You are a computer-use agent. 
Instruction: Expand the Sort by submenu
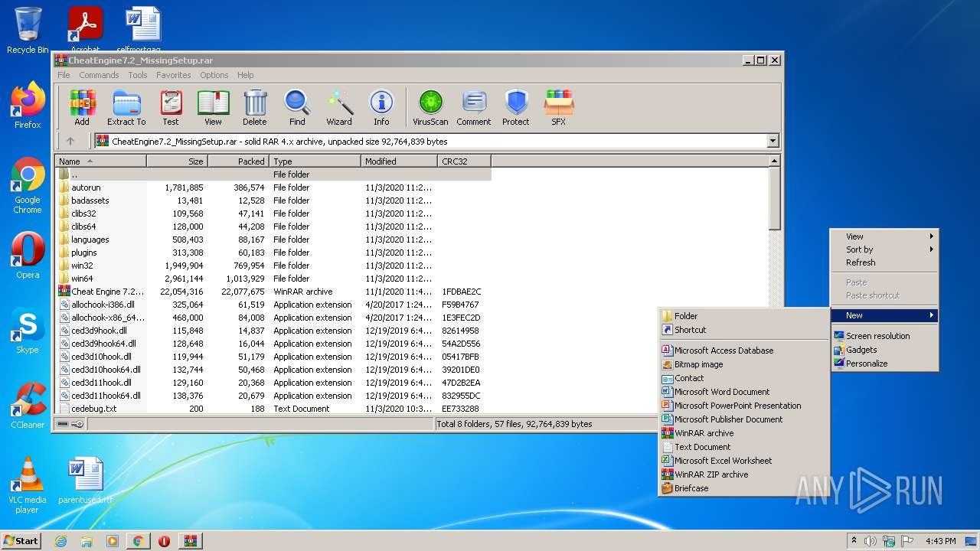(885, 249)
